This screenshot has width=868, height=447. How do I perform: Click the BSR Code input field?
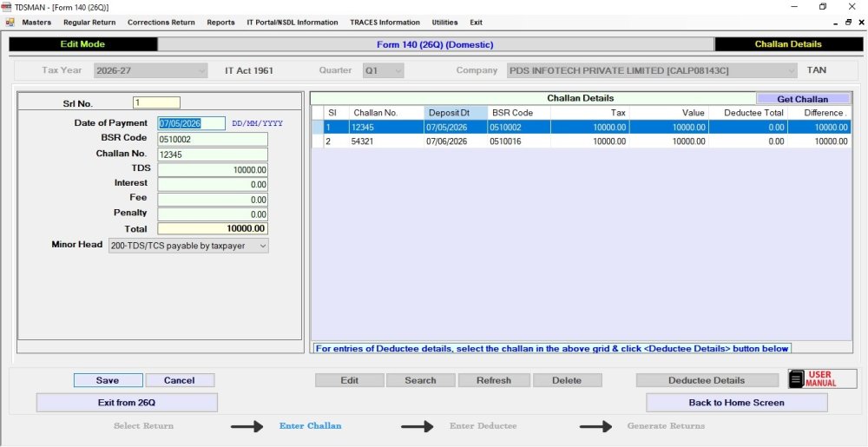(x=213, y=140)
